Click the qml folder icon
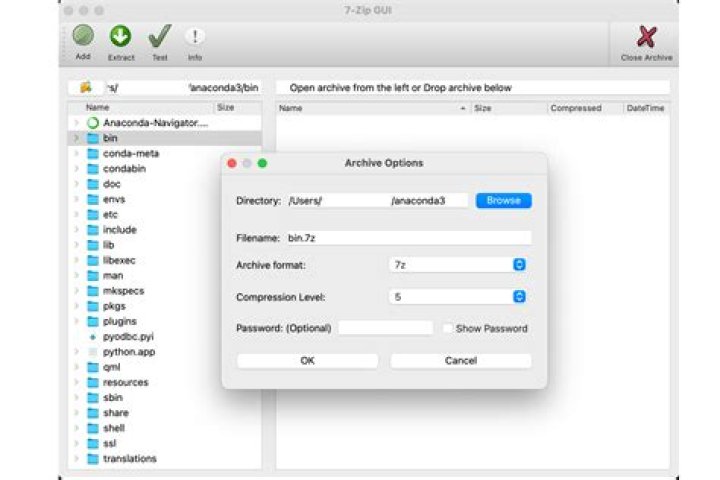The width and height of the screenshot is (720, 480). tap(93, 367)
